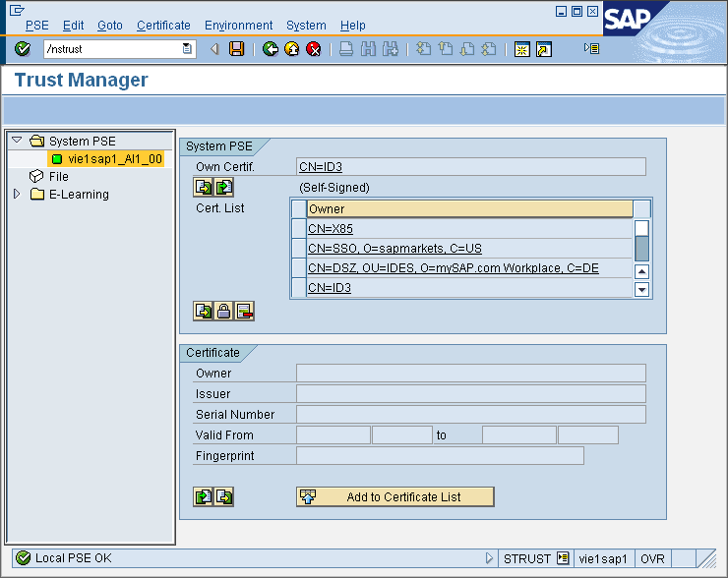This screenshot has height=578, width=728.
Task: Click the red Cancel icon
Action: [314, 49]
